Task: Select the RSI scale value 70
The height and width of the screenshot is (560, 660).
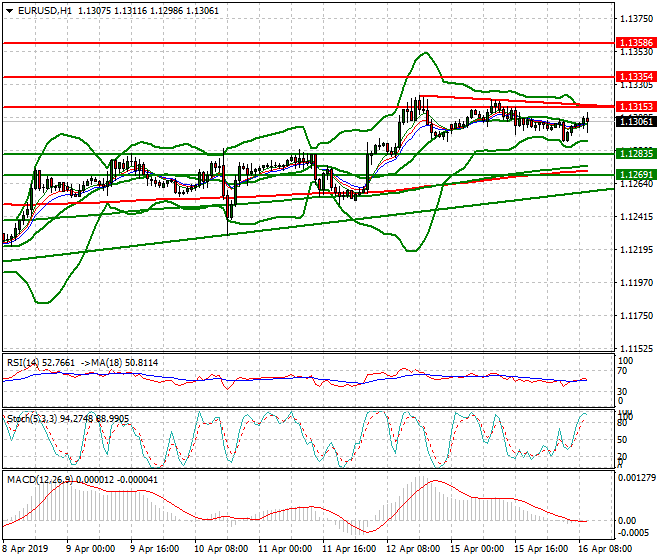Action: 622,371
